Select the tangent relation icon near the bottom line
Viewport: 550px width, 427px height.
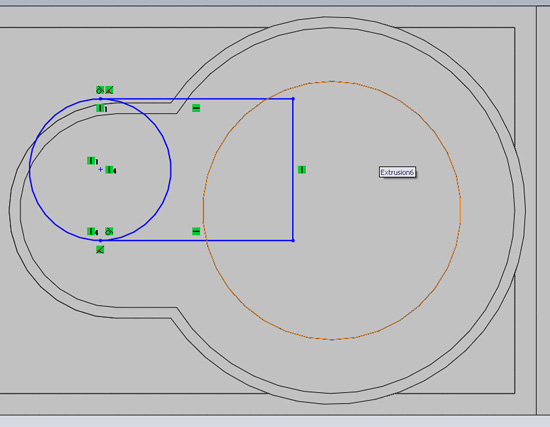coord(109,232)
